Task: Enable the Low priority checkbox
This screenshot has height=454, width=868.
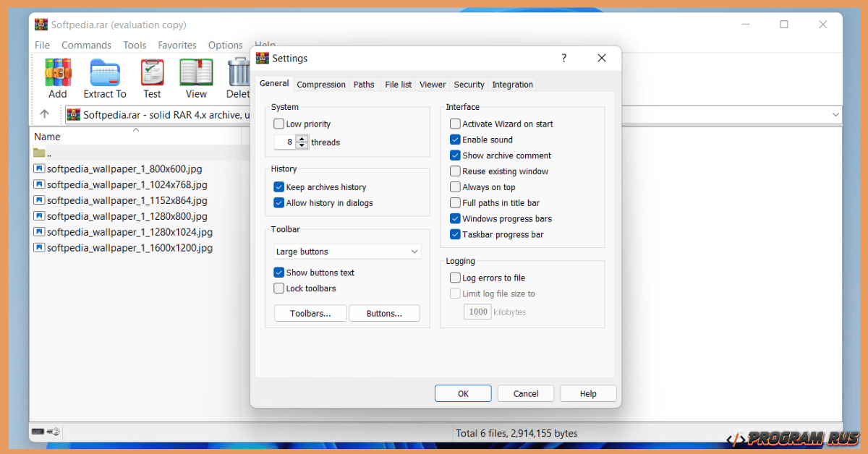Action: click(x=278, y=124)
